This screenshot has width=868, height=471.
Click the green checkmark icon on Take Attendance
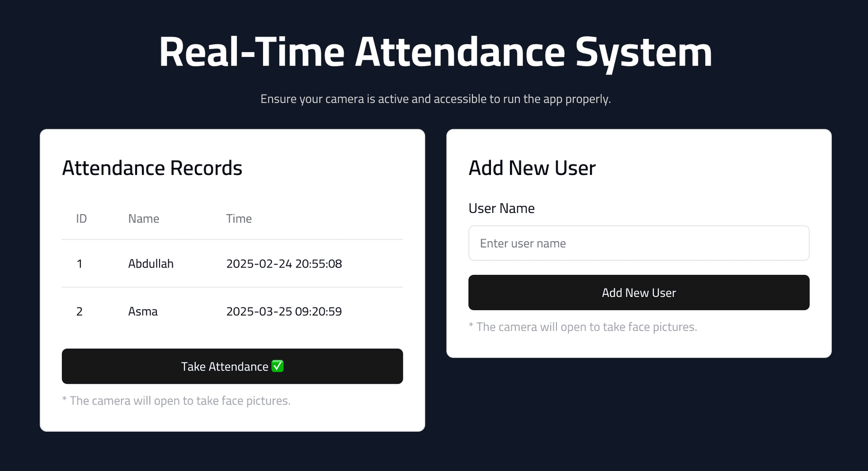pos(278,366)
